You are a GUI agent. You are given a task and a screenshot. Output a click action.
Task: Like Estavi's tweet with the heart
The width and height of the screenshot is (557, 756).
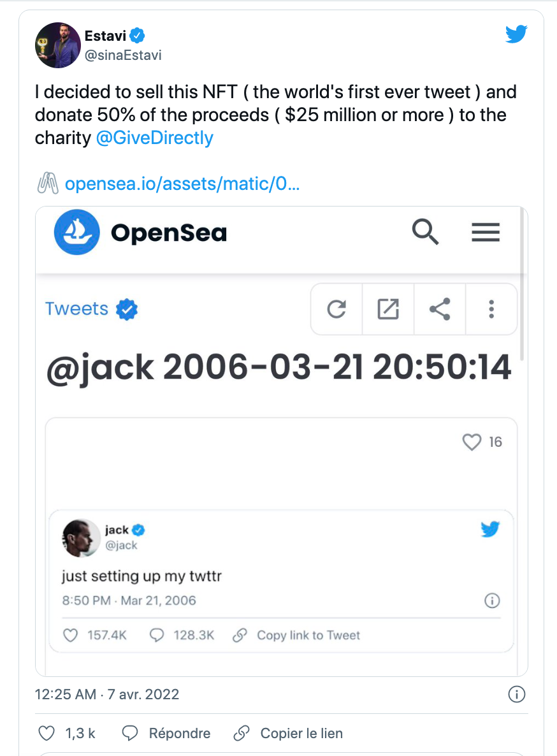pyautogui.click(x=47, y=734)
